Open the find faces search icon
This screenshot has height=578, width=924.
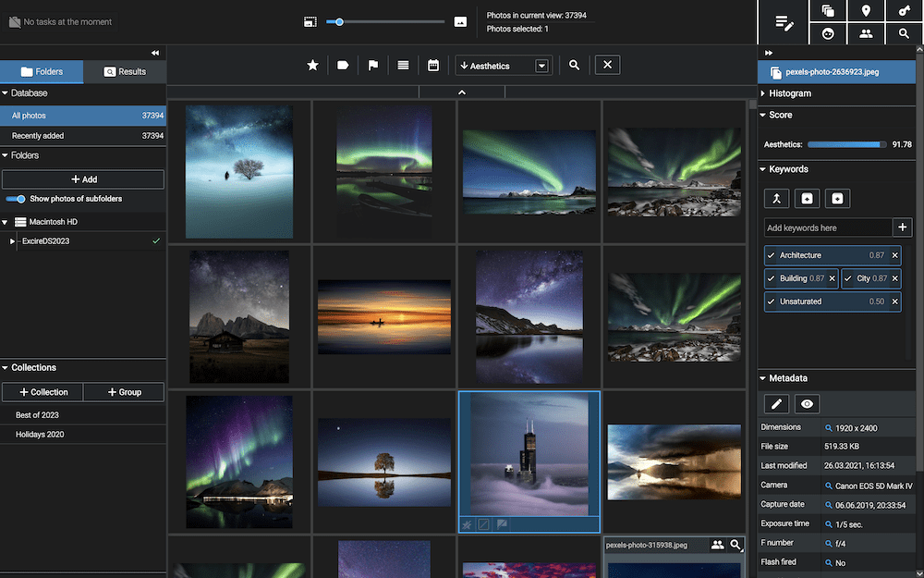(828, 33)
